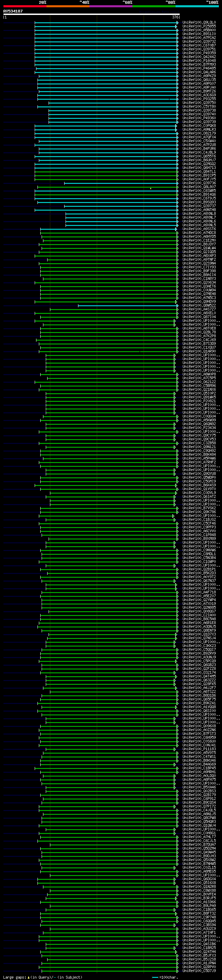Screen dimensions: 222x980
Task: Select label UniRef100_Q4LAR6
Action: pyautogui.click(x=199, y=72)
